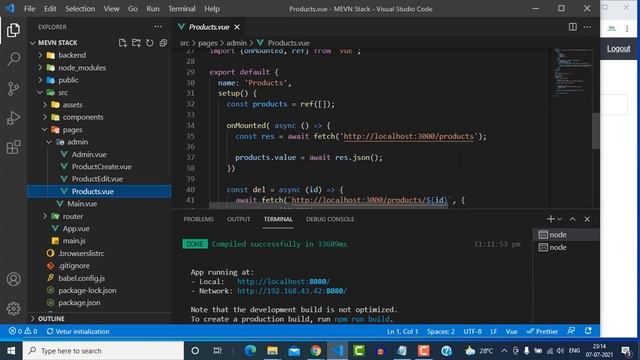Select the first node terminal

point(566,235)
